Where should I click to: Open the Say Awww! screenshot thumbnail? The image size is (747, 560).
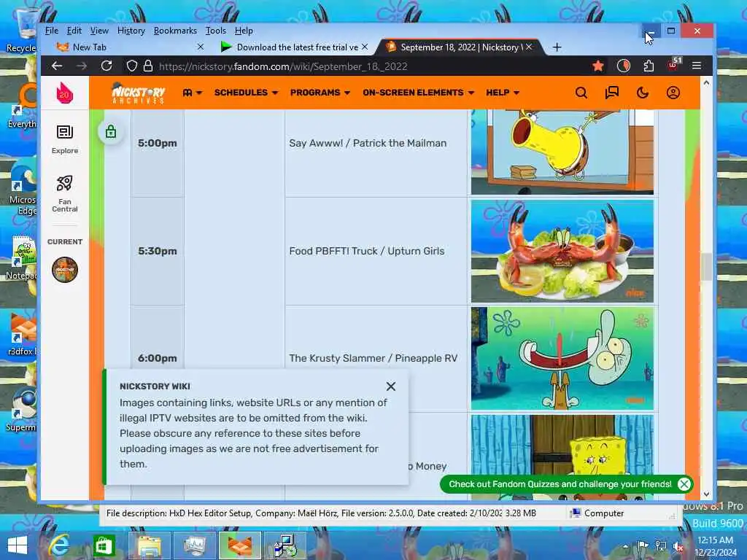(562, 152)
